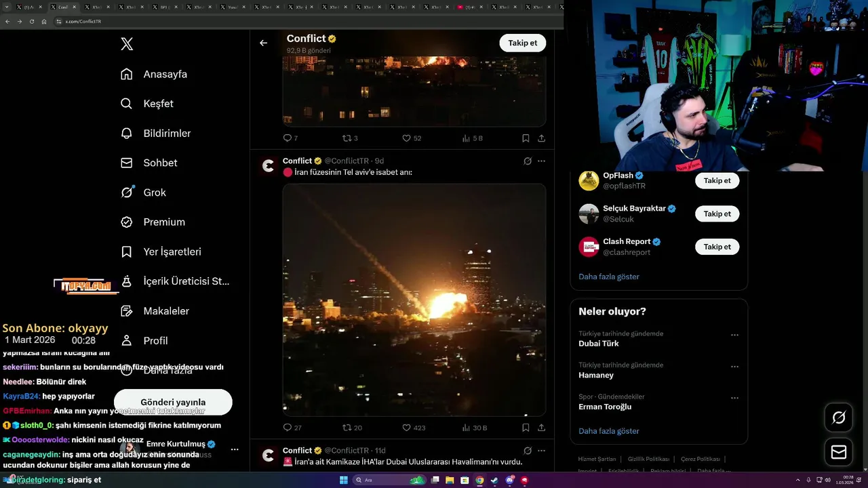
Task: Open Chrome from the taskbar
Action: 479,480
